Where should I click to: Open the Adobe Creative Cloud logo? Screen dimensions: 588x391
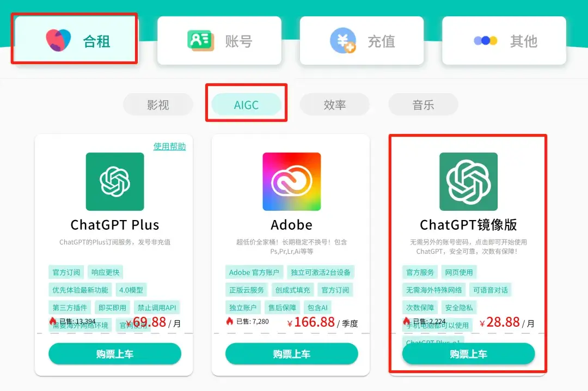[292, 182]
